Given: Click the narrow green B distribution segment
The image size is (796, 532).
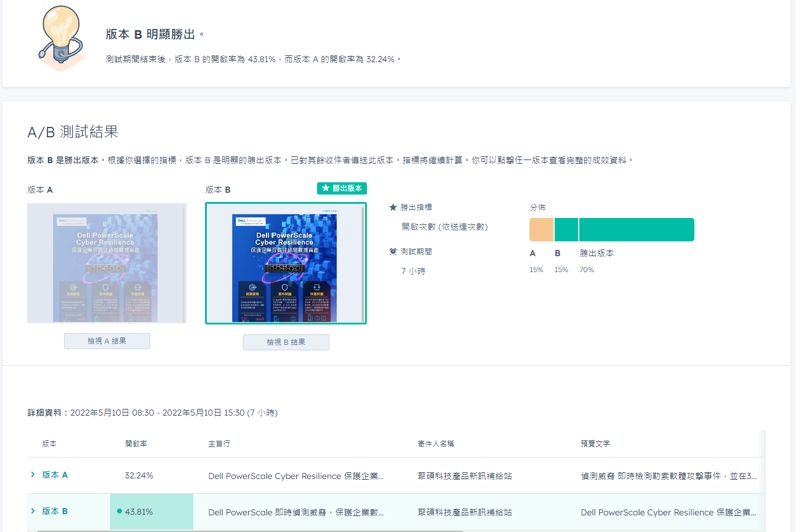Looking at the screenshot, I should coord(566,230).
